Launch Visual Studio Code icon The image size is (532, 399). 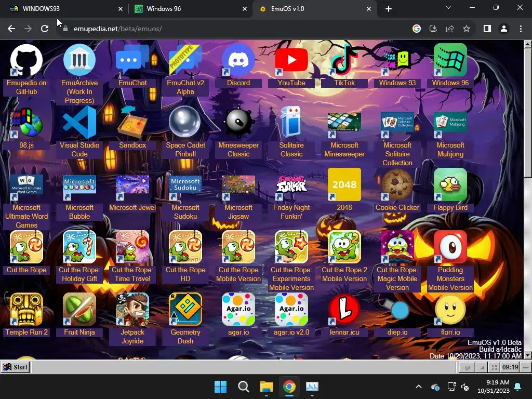79,123
